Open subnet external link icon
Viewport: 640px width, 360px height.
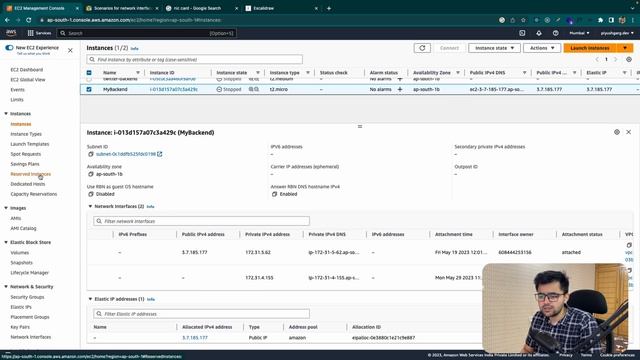pos(160,154)
